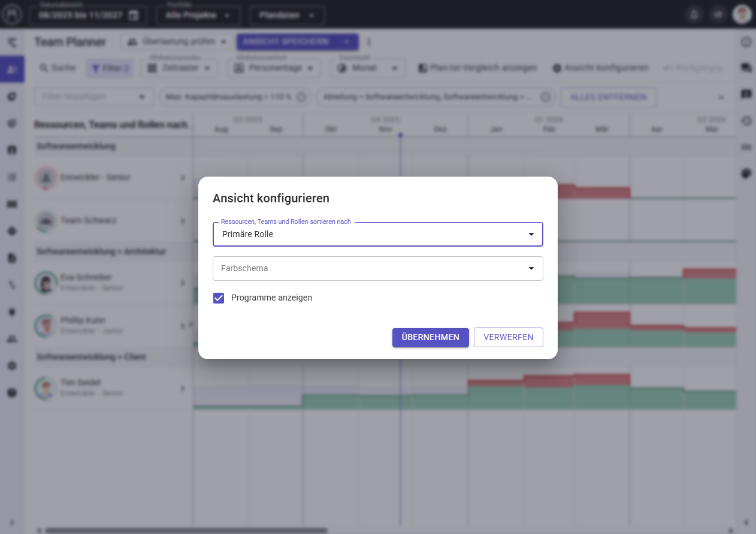
Task: Expand the Tim Seidel row arrow
Action: [183, 388]
